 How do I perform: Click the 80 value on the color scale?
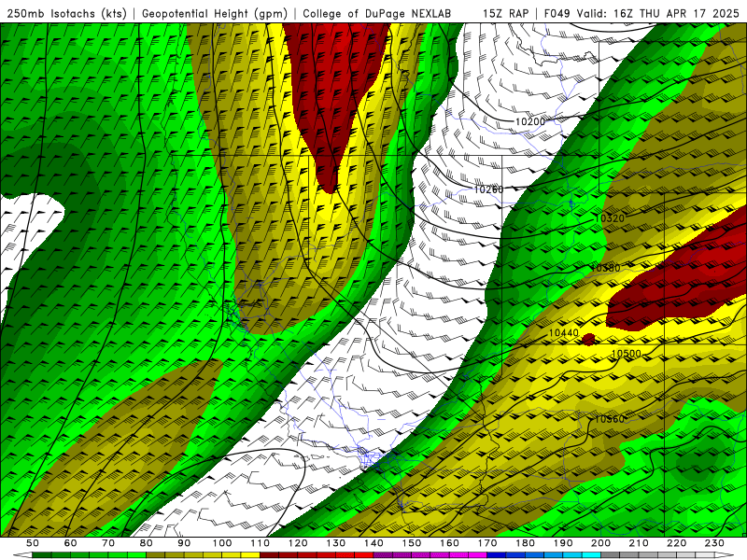pos(147,543)
